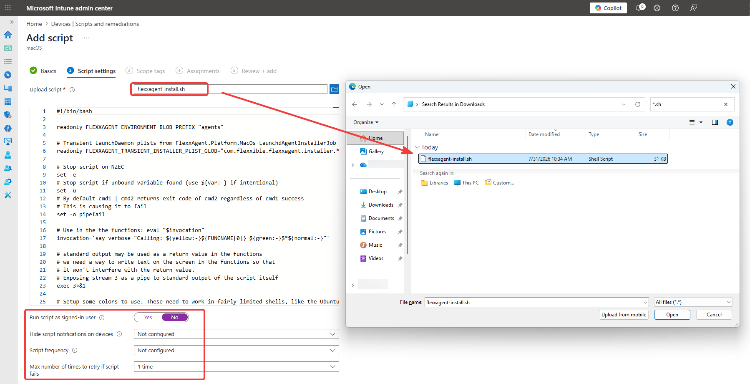Open the recent locations chevron in the Open dialog
This screenshot has height=384, width=750.
pos(381,104)
